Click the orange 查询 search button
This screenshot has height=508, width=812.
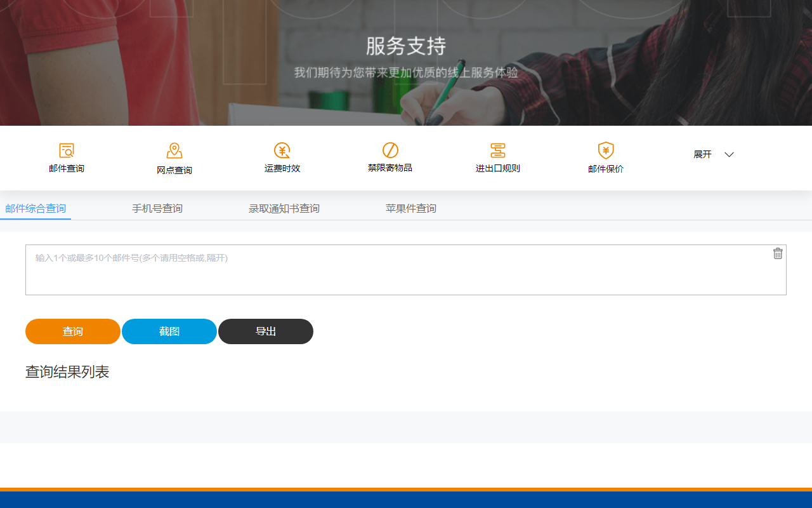click(x=72, y=331)
